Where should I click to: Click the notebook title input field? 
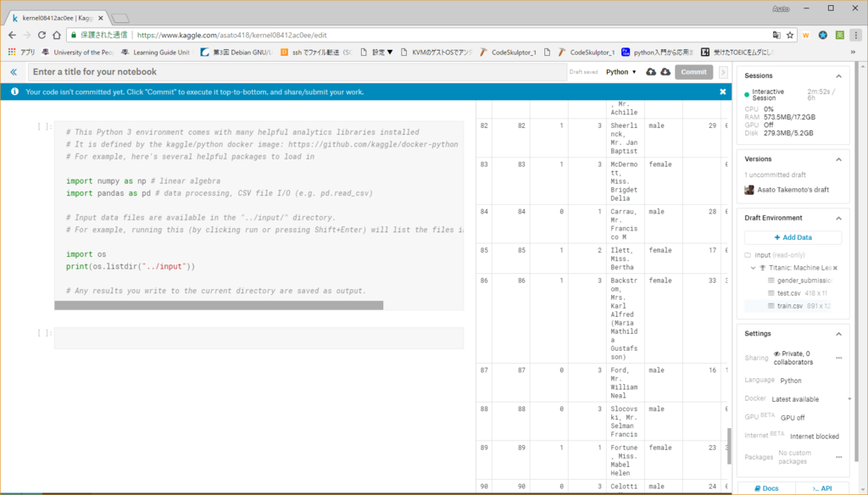pyautogui.click(x=298, y=72)
